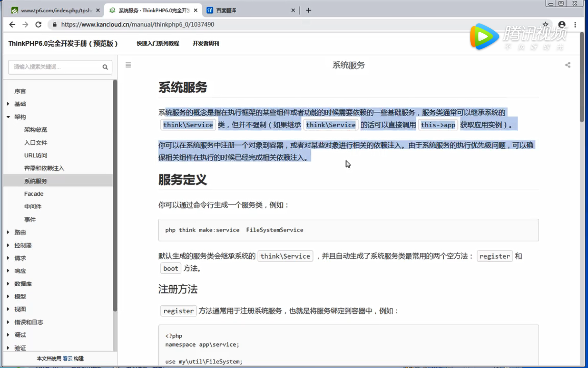Open the browser three-dot menu
The height and width of the screenshot is (368, 588).
point(575,25)
